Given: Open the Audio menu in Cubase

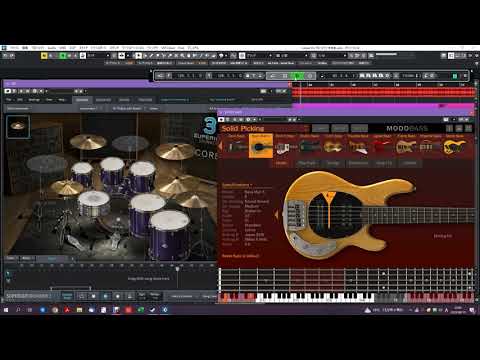Looking at the screenshot, I should click(x=52, y=48).
